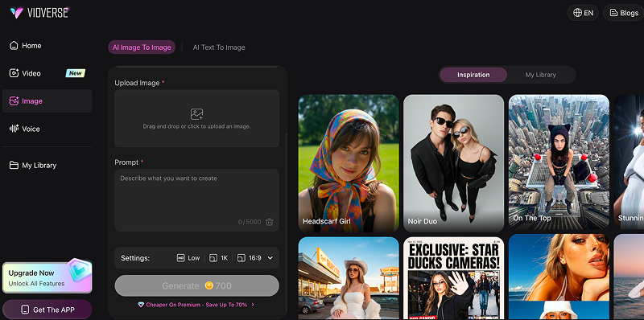
Task: Click the Generate 700 button
Action: (x=196, y=285)
